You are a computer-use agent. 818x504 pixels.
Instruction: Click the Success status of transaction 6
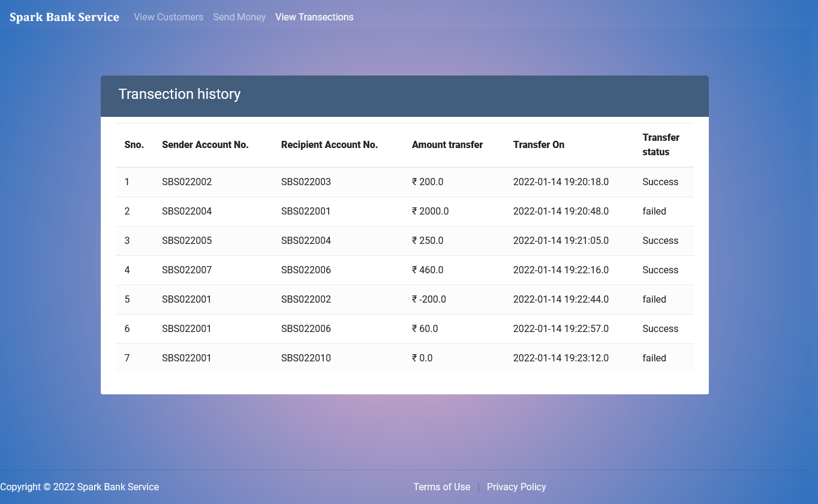click(x=660, y=328)
